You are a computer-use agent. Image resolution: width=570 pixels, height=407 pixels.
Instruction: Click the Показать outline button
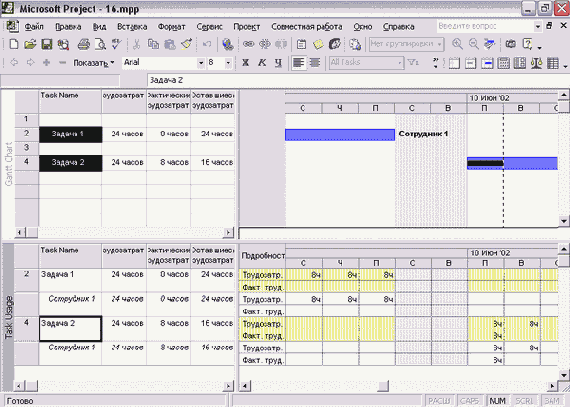(94, 63)
